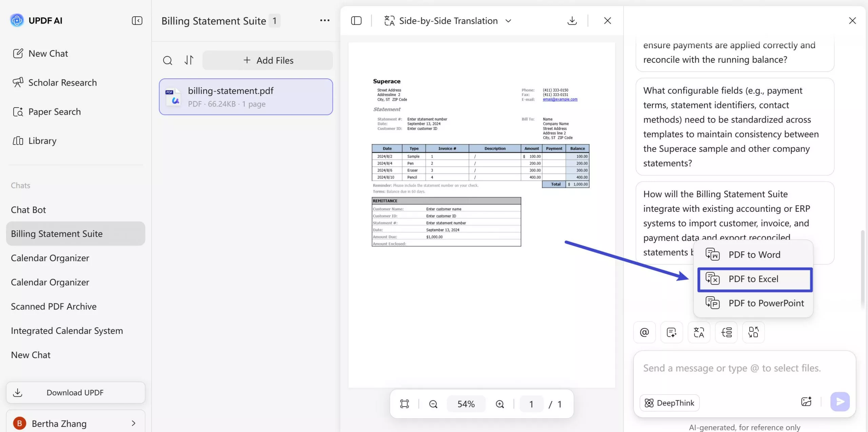The image size is (868, 432).
Task: Open the Paper Search tool
Action: [x=54, y=111]
